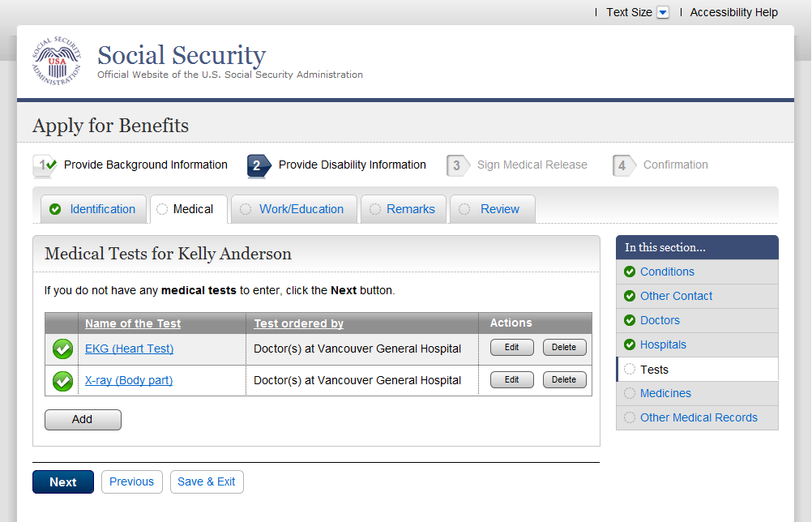Select the Review tab
The width and height of the screenshot is (812, 522).
[499, 209]
